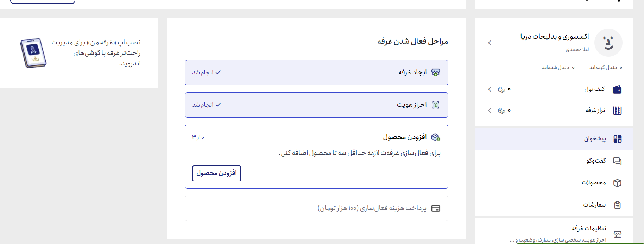Click the wallet icon beside کیف پول
The height and width of the screenshot is (244, 644).
tap(617, 89)
